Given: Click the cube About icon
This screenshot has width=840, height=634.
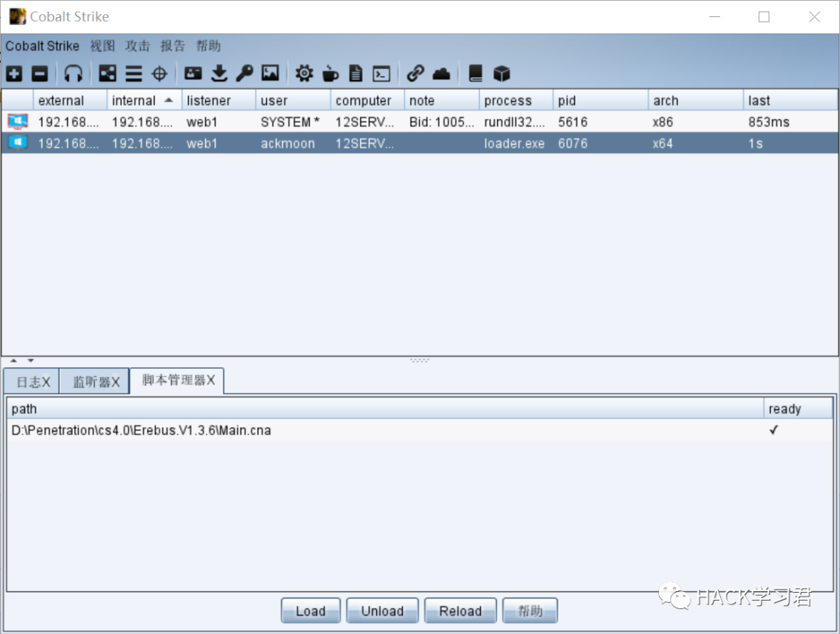Looking at the screenshot, I should pyautogui.click(x=502, y=73).
